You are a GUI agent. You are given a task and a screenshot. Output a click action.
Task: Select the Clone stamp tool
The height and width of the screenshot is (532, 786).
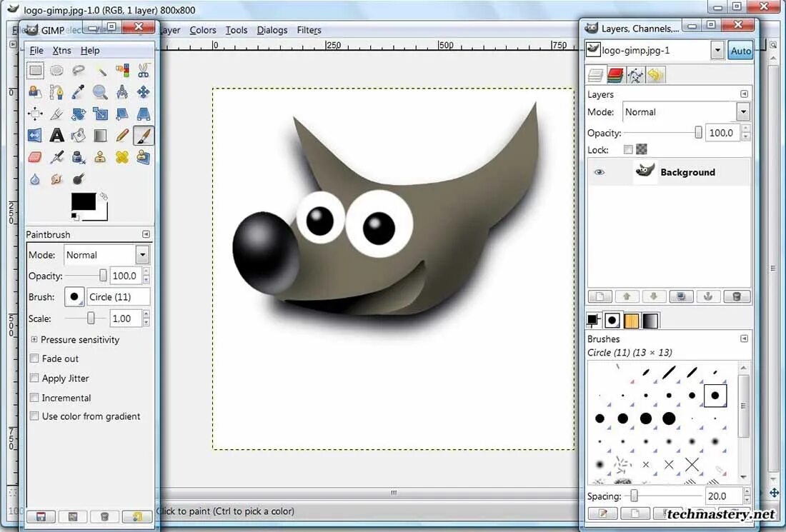coord(100,157)
